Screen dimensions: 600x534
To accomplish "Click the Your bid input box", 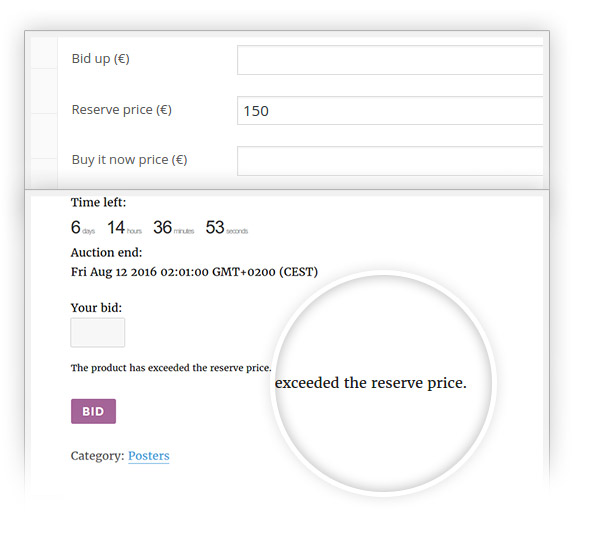I will [98, 332].
